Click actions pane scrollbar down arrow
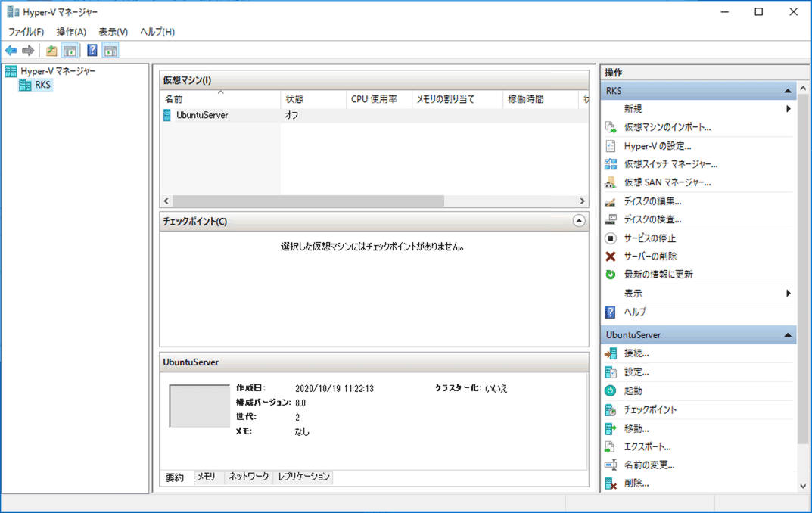The height and width of the screenshot is (513, 812). [x=803, y=486]
